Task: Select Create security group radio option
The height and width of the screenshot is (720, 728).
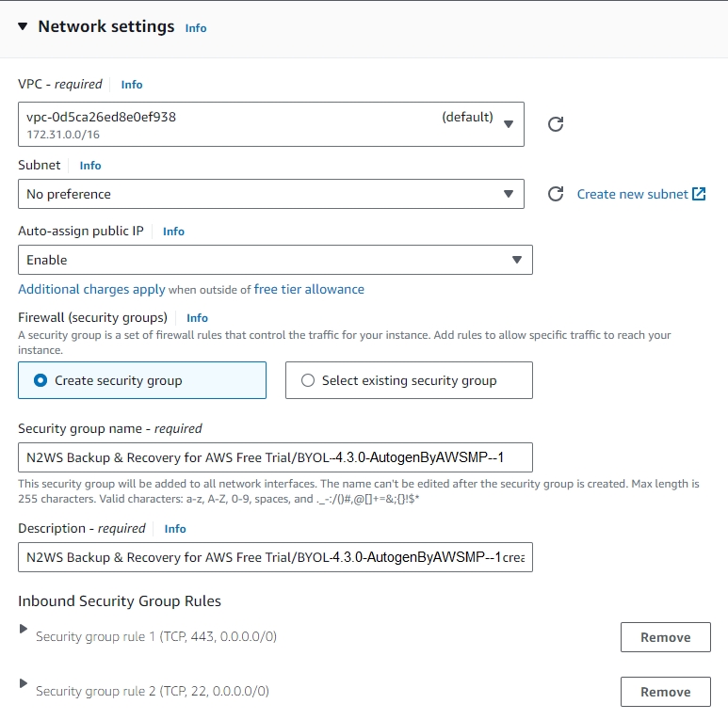Action: (40, 380)
